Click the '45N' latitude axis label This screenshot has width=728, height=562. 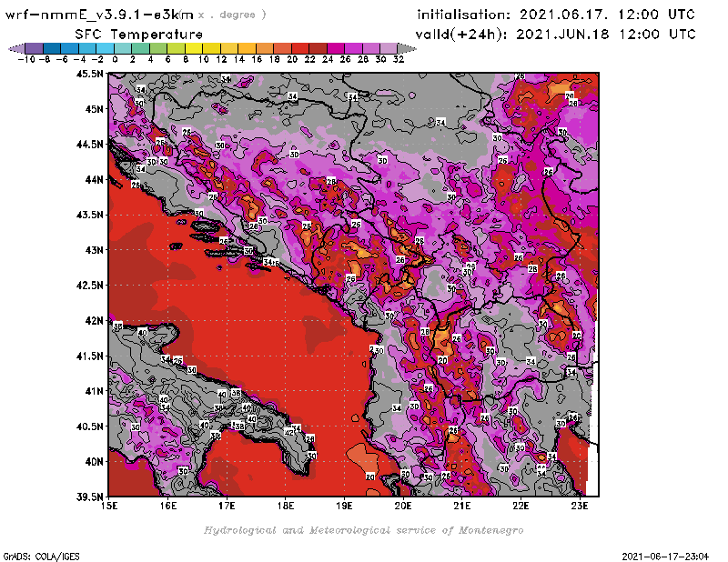[95, 109]
